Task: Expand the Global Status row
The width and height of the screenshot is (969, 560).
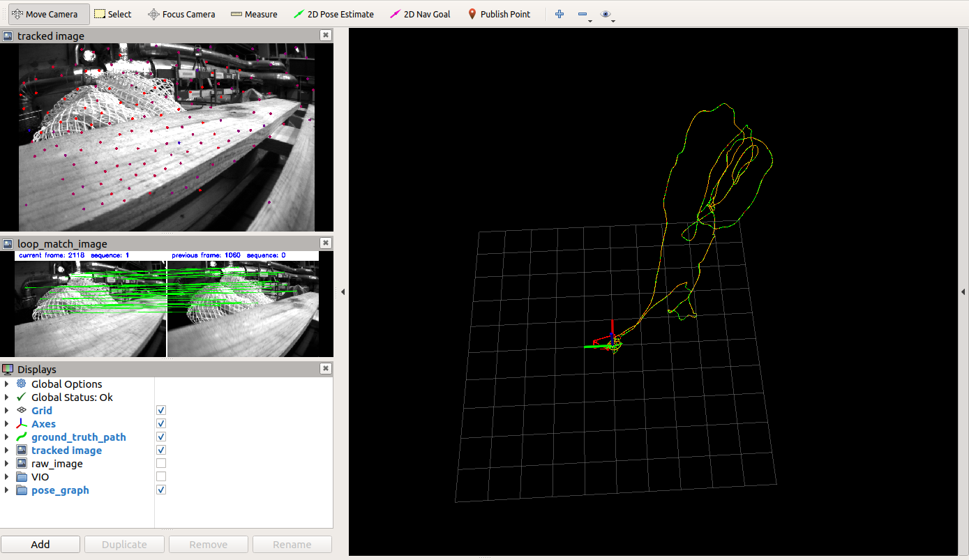Action: [7, 398]
